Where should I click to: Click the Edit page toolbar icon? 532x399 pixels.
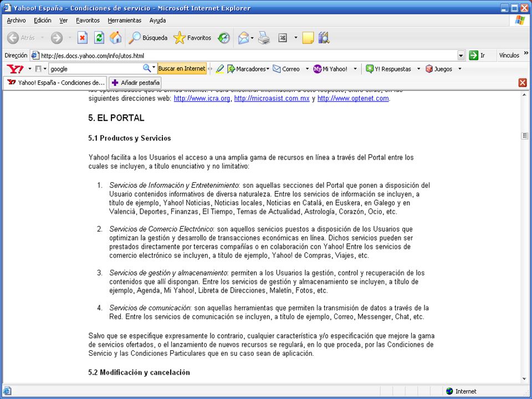pyautogui.click(x=283, y=38)
